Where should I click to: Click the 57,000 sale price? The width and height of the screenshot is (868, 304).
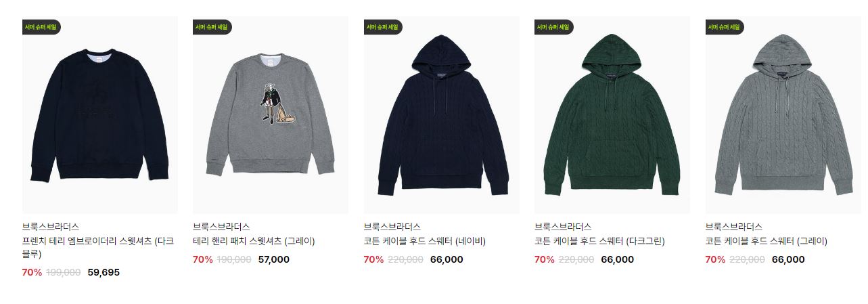click(x=274, y=259)
